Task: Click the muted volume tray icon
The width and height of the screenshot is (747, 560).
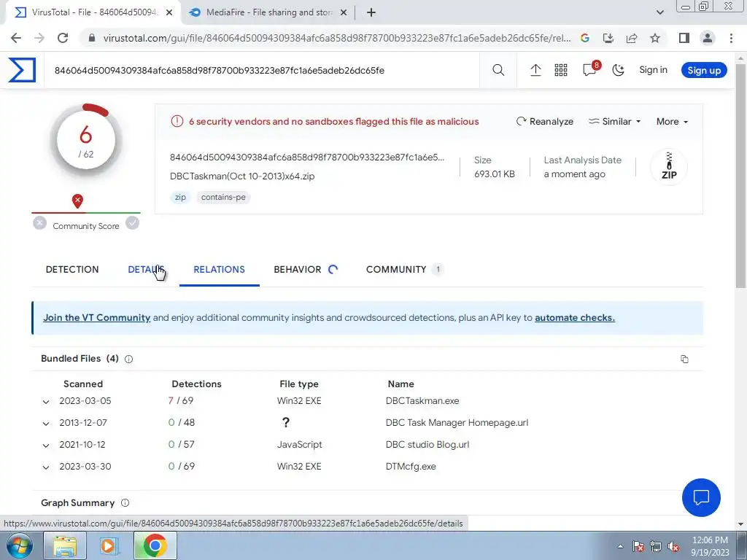Action: coord(673,546)
